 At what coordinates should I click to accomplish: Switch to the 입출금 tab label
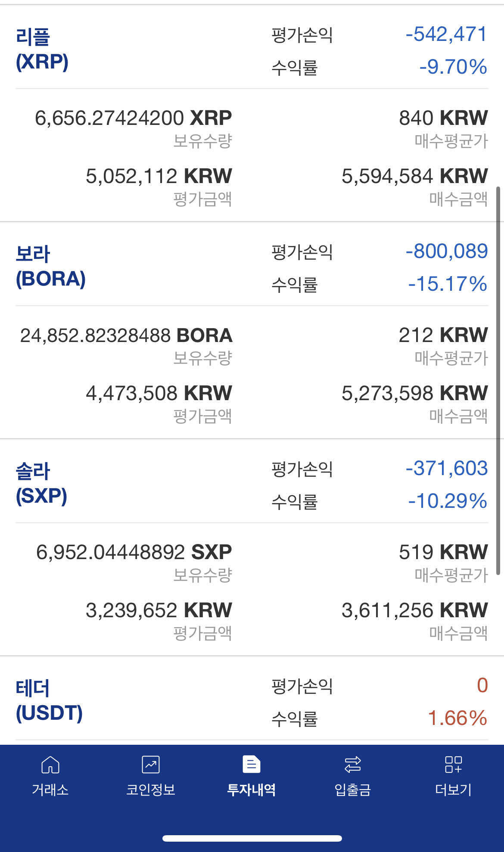[353, 790]
